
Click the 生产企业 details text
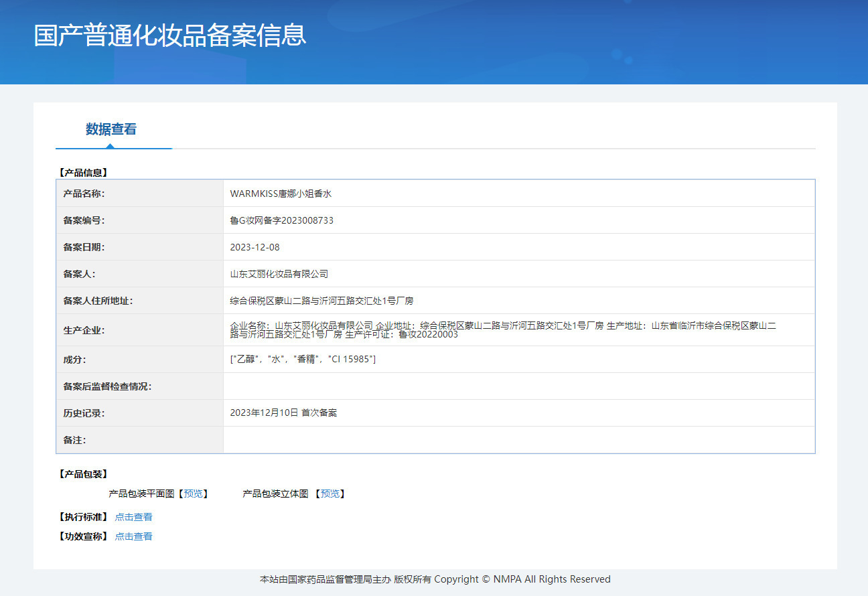coord(502,329)
